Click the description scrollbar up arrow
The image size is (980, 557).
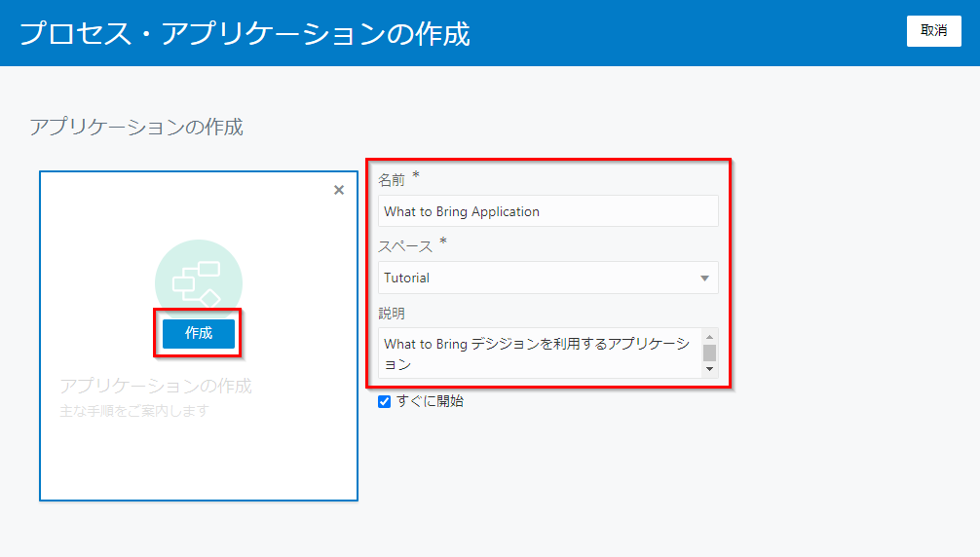(709, 337)
